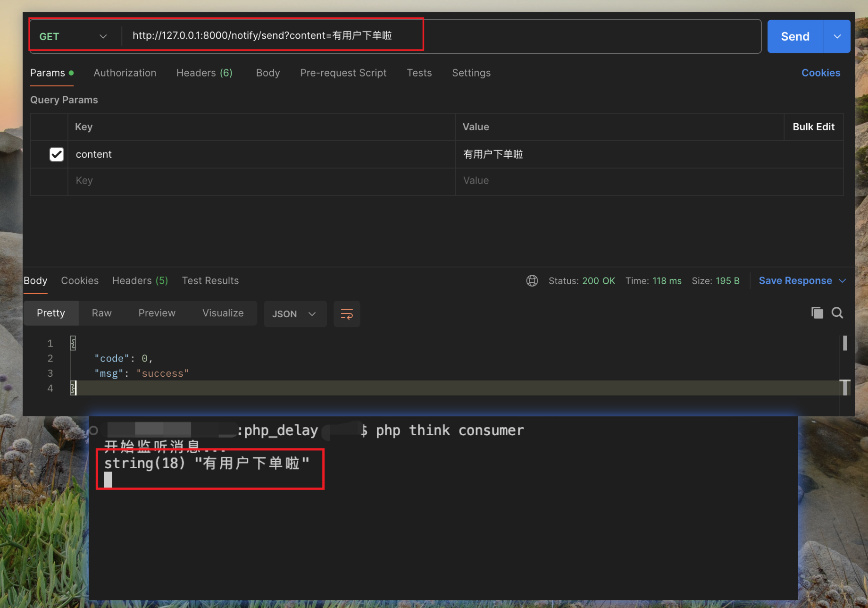Switch to Raw response view
868x608 pixels.
point(101,313)
